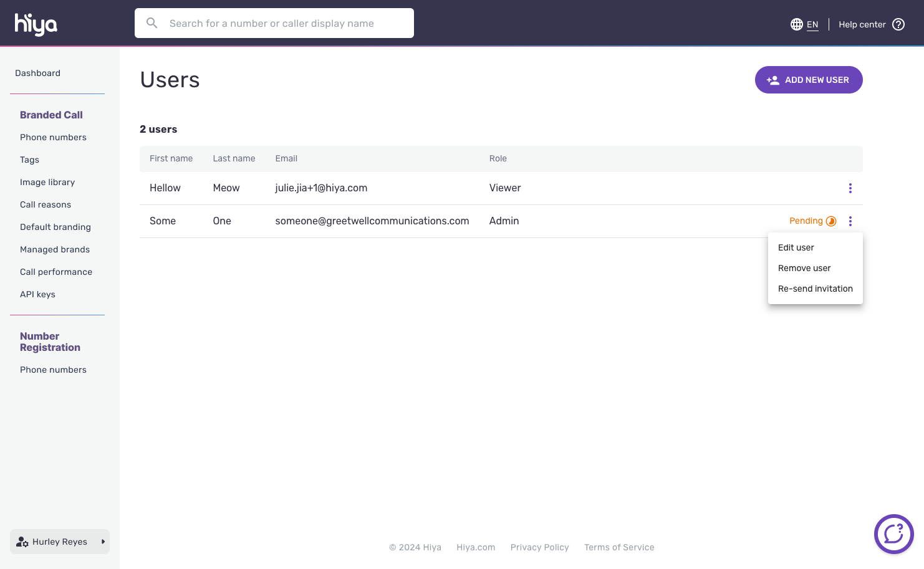Select Re-send invitation option
This screenshot has height=569, width=924.
(815, 289)
